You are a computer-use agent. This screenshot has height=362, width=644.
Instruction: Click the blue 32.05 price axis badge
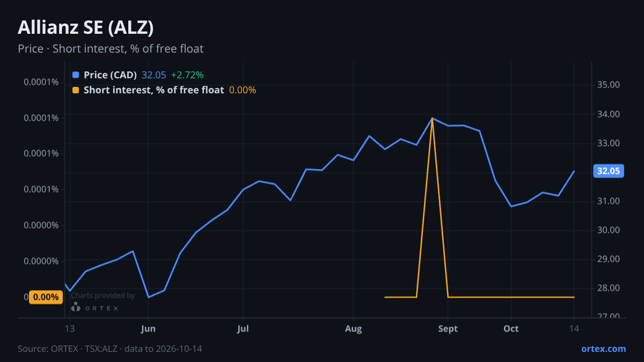(x=609, y=172)
